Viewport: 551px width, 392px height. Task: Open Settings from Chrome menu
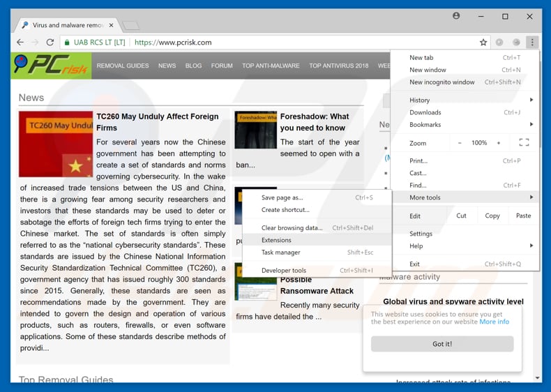pyautogui.click(x=465, y=234)
